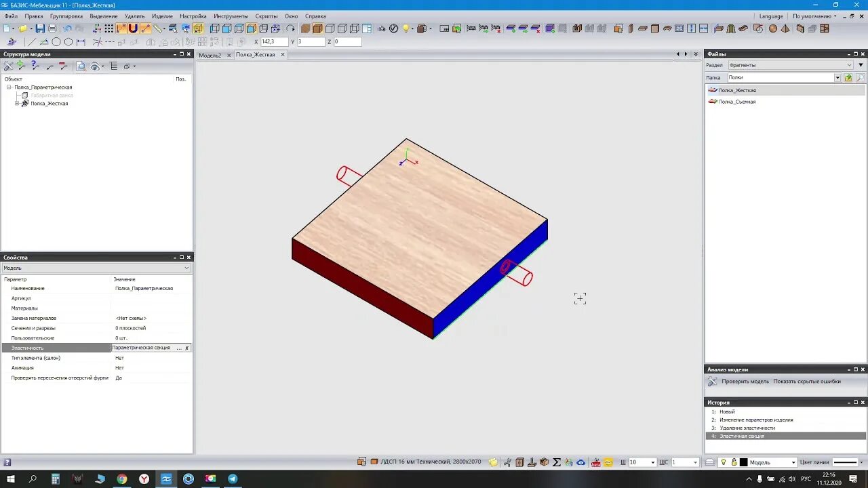Click the X coordinate input field
The height and width of the screenshot is (488, 868).
275,42
